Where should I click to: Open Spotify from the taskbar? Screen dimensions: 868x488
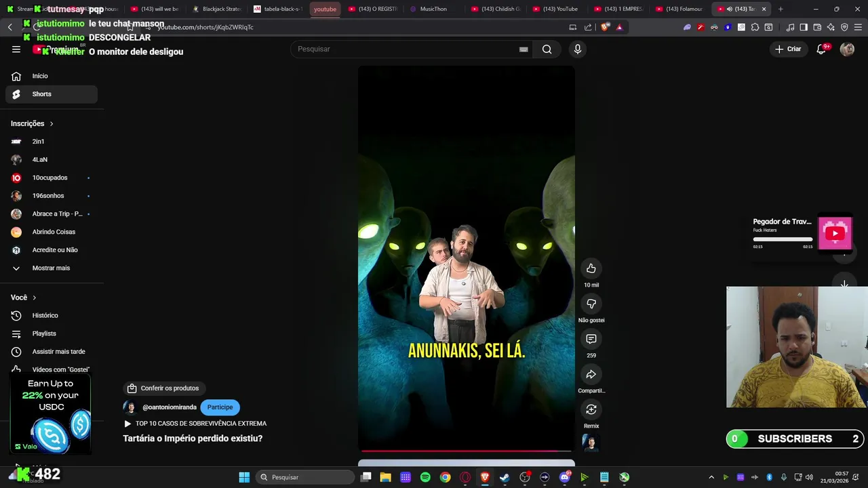coord(425,477)
